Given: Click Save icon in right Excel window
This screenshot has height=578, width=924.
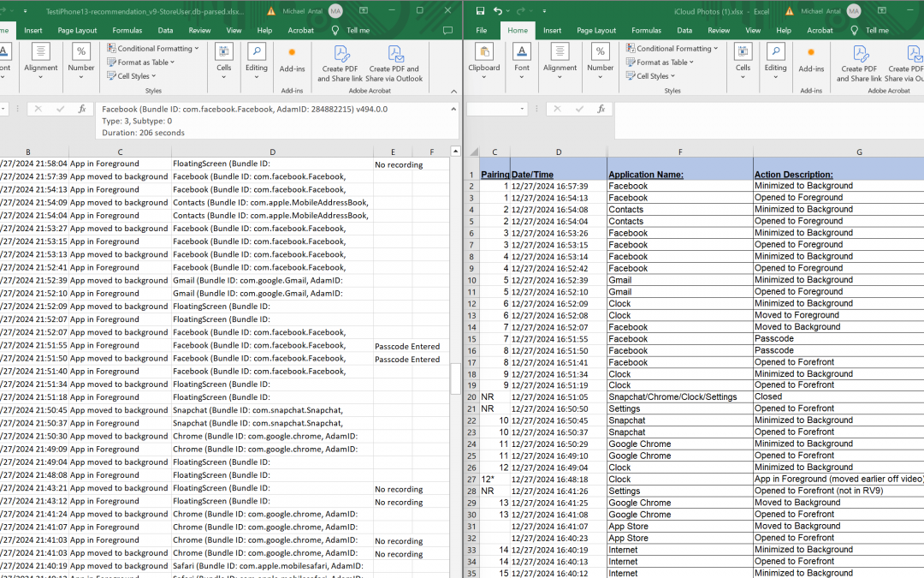Looking at the screenshot, I should coord(480,10).
